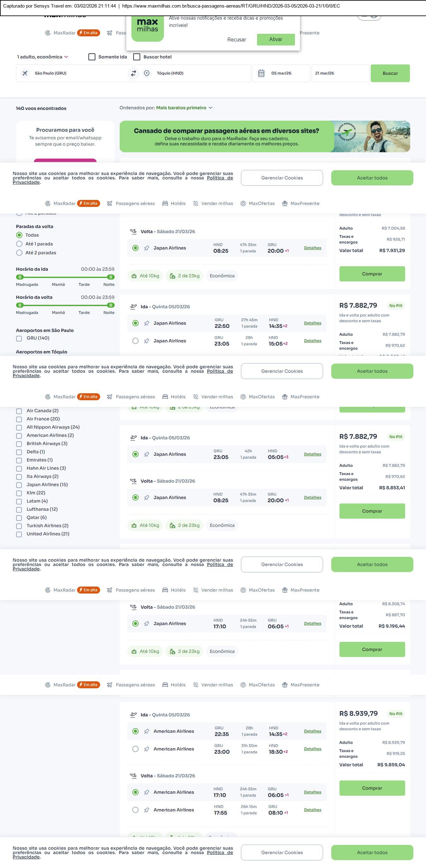Check the Somente ida checkbox
The image size is (426, 868).
pos(92,57)
